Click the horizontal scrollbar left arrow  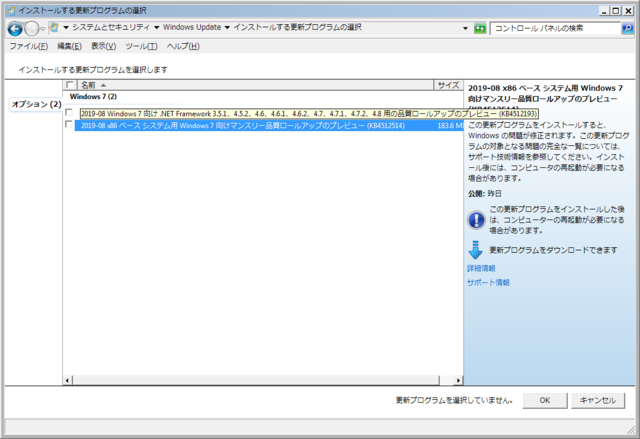point(67,380)
